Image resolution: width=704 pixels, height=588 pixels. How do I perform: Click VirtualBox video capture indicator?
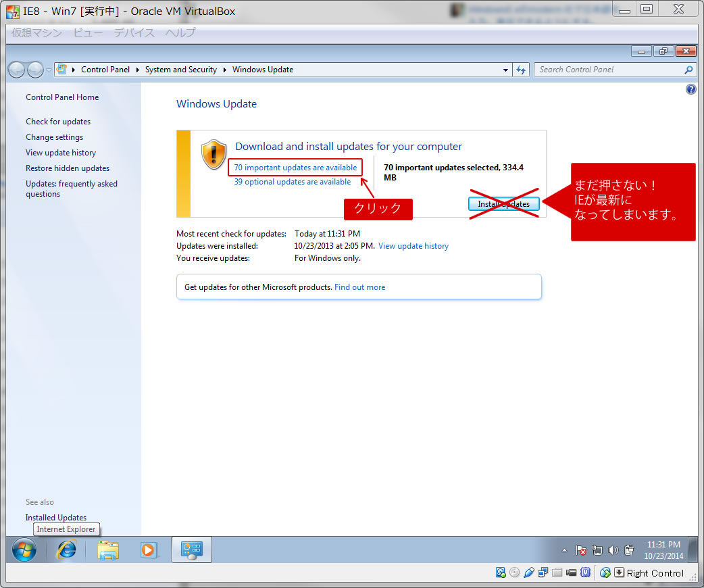tap(571, 572)
